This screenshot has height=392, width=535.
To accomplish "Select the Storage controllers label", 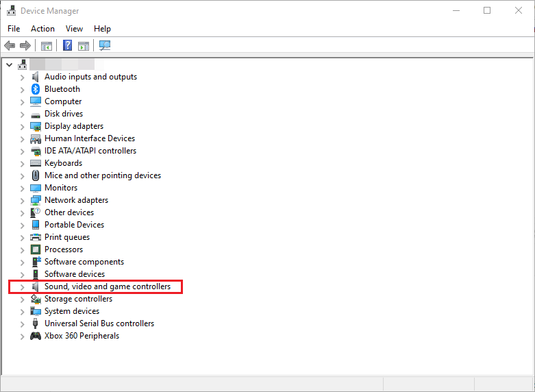I will click(x=79, y=299).
